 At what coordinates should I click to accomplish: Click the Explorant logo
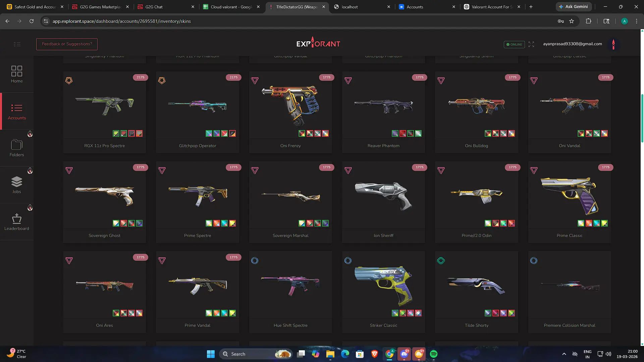(318, 43)
